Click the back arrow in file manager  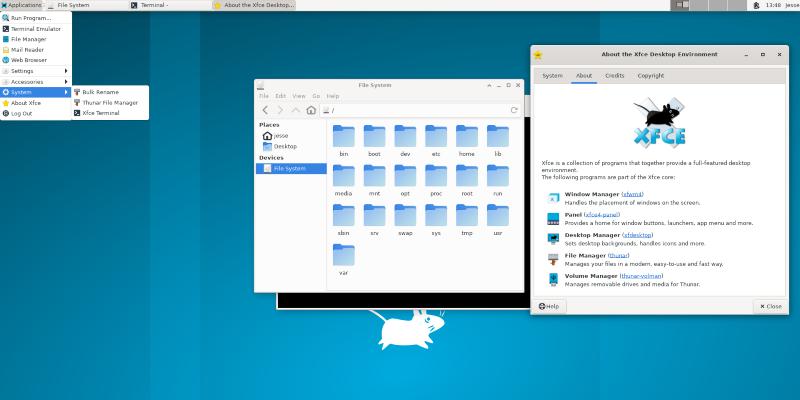[x=265, y=110]
